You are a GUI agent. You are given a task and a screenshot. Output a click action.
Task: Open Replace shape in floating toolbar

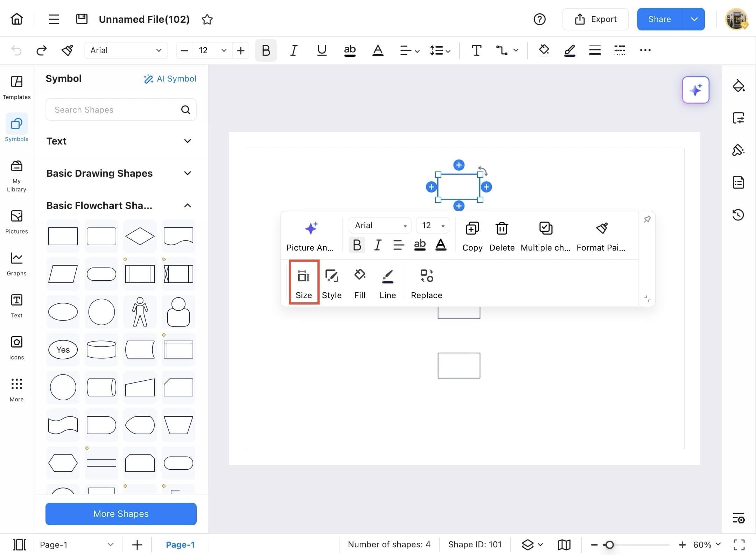coord(426,283)
